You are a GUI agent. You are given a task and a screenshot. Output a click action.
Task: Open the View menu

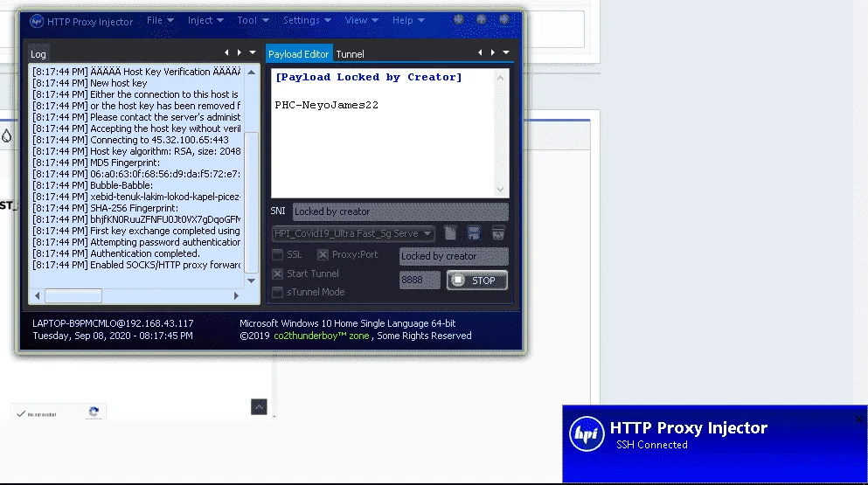[362, 20]
